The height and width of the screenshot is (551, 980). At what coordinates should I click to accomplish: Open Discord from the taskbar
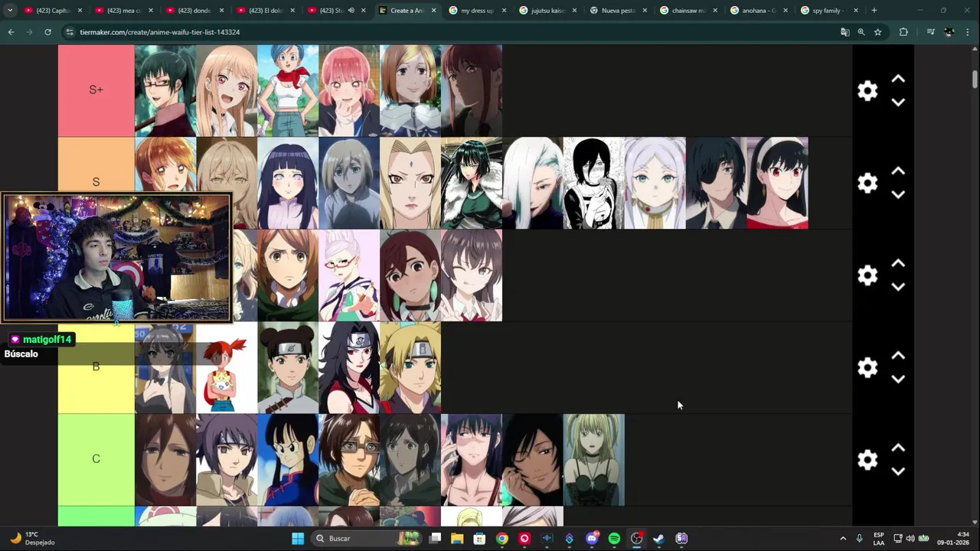(591, 539)
